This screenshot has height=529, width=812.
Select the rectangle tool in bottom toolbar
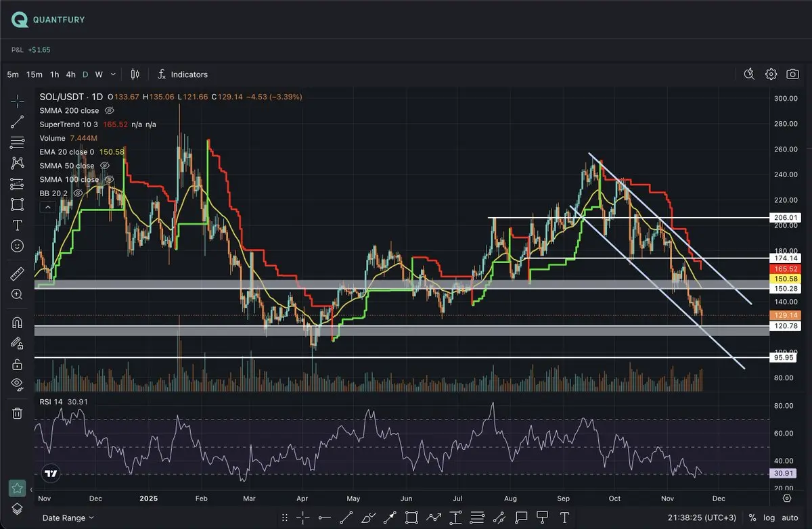point(411,518)
